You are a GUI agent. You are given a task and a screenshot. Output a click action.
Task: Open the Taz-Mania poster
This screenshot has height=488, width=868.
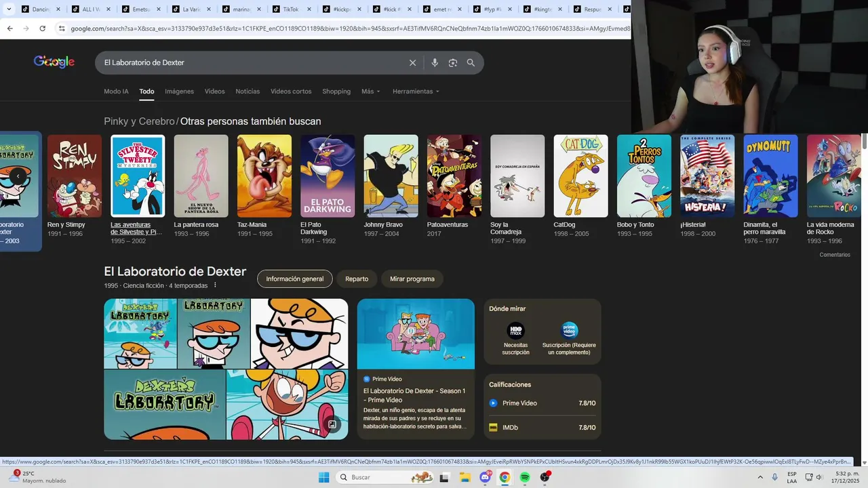pos(264,176)
